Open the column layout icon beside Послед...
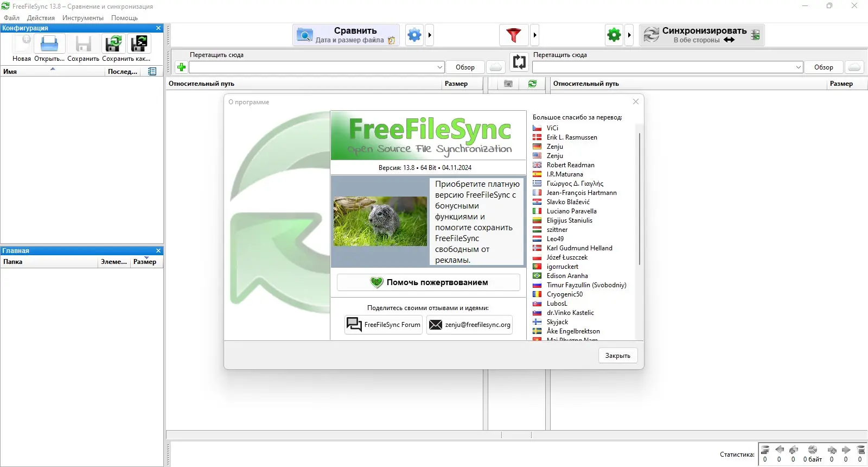The width and height of the screenshot is (868, 467). [x=152, y=72]
